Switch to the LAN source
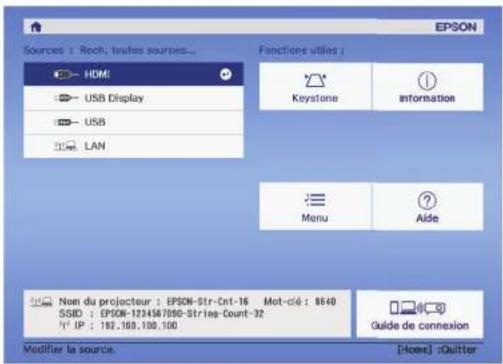 (x=134, y=146)
